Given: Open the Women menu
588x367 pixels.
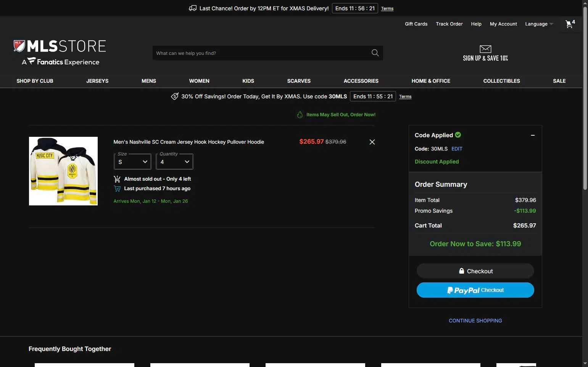Looking at the screenshot, I should click(199, 81).
